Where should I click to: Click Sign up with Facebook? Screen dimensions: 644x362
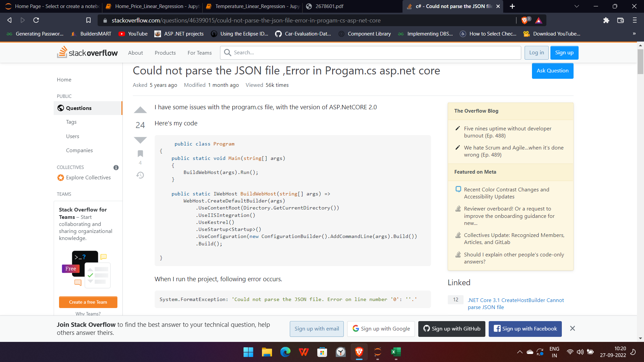(x=525, y=329)
